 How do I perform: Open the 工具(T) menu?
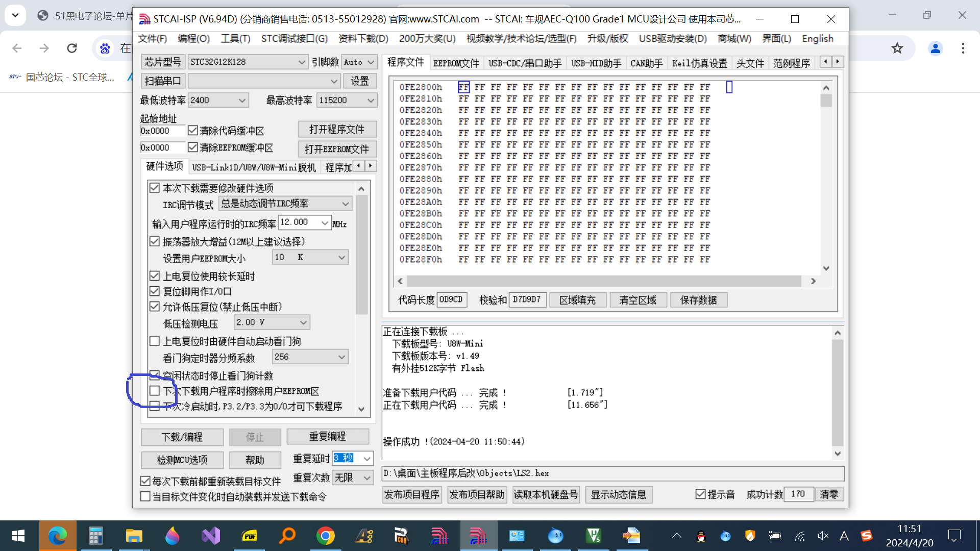tap(235, 39)
